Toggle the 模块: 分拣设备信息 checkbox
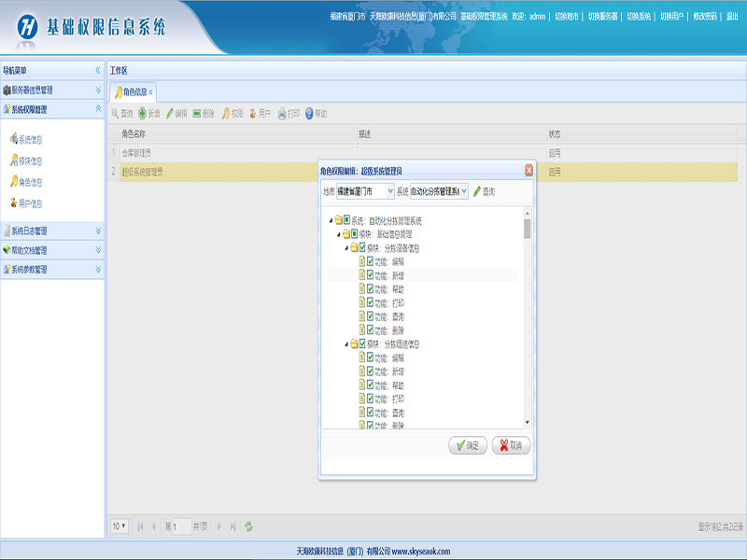 tap(362, 248)
